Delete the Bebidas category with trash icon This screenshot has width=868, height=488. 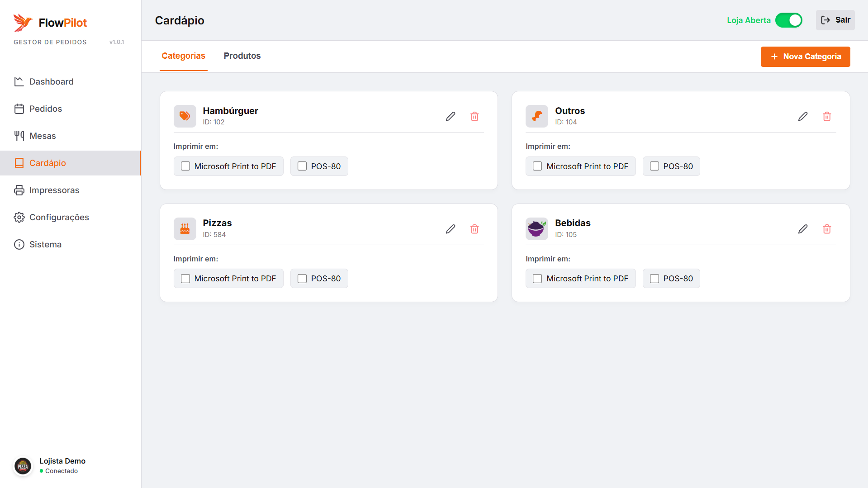click(826, 229)
